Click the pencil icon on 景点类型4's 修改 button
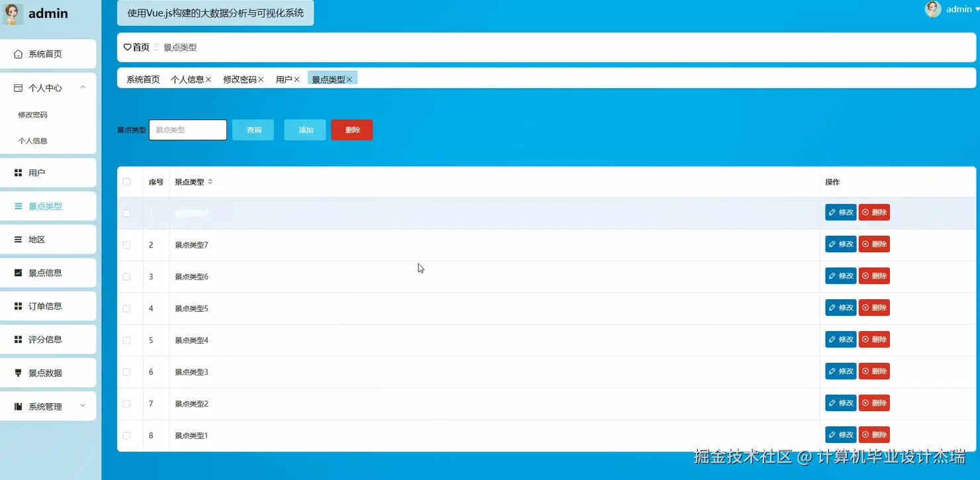980x480 pixels. (832, 340)
